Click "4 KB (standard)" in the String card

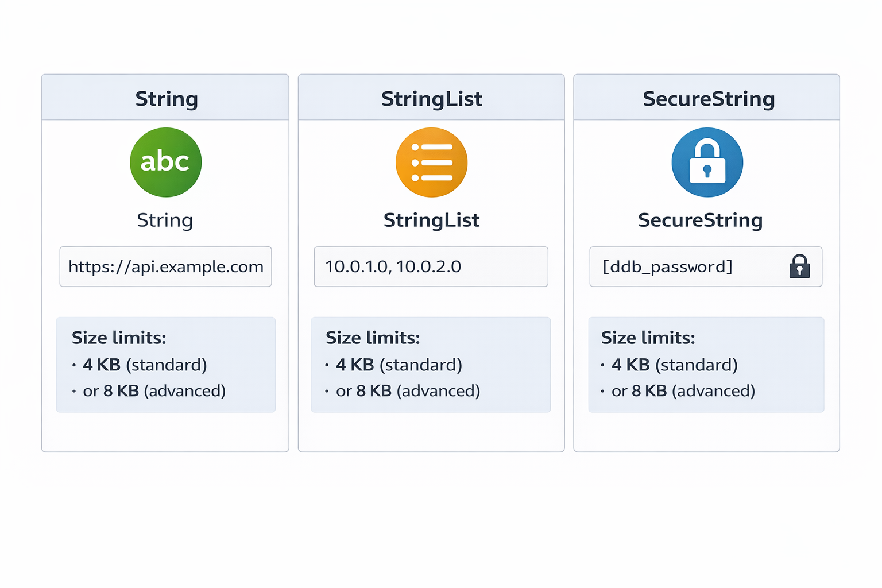(x=145, y=365)
